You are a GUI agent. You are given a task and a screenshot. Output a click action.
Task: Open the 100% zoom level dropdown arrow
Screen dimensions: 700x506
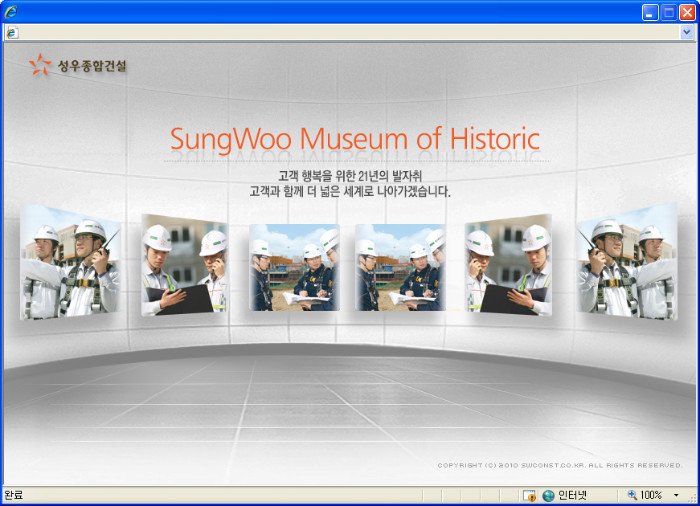click(676, 495)
